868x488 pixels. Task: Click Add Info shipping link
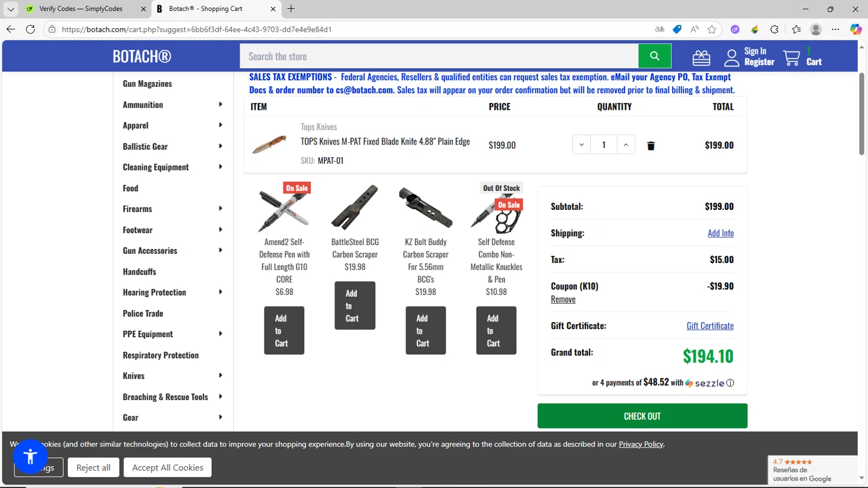[720, 233]
